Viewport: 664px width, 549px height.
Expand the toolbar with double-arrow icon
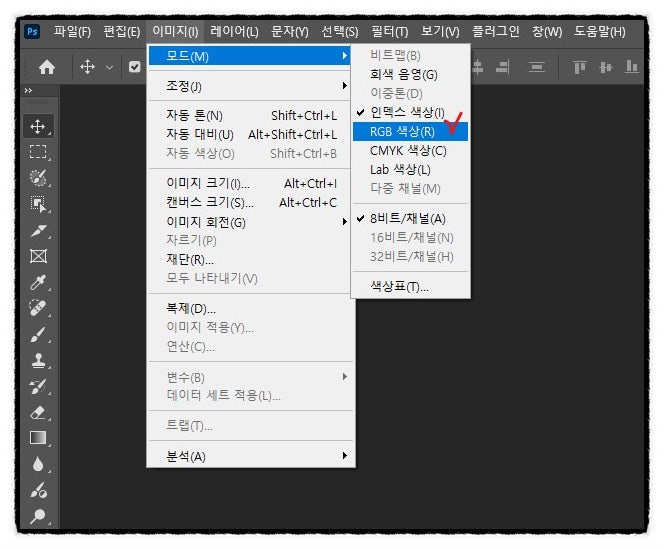click(x=28, y=91)
